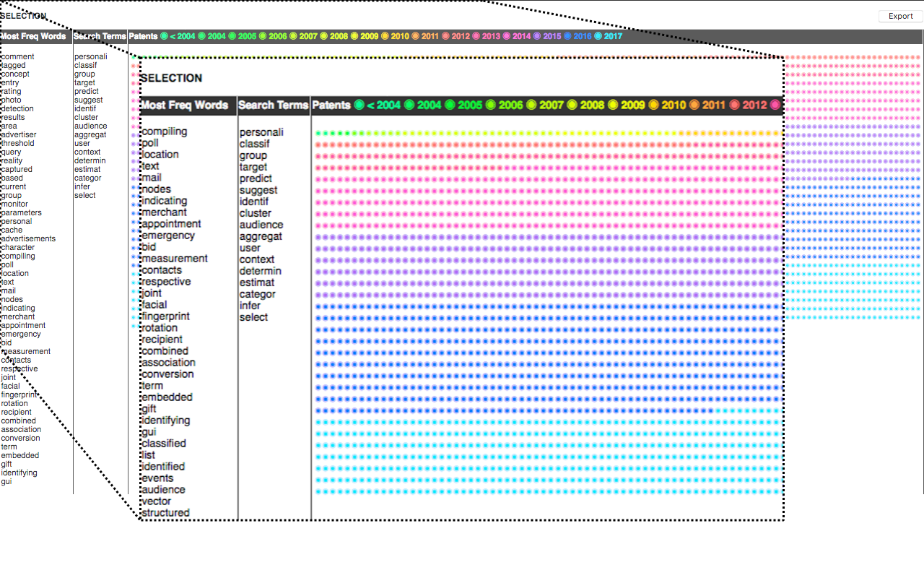Pick the word 'advertisements'
Viewport: 924px width, 578px height.
[28, 238]
